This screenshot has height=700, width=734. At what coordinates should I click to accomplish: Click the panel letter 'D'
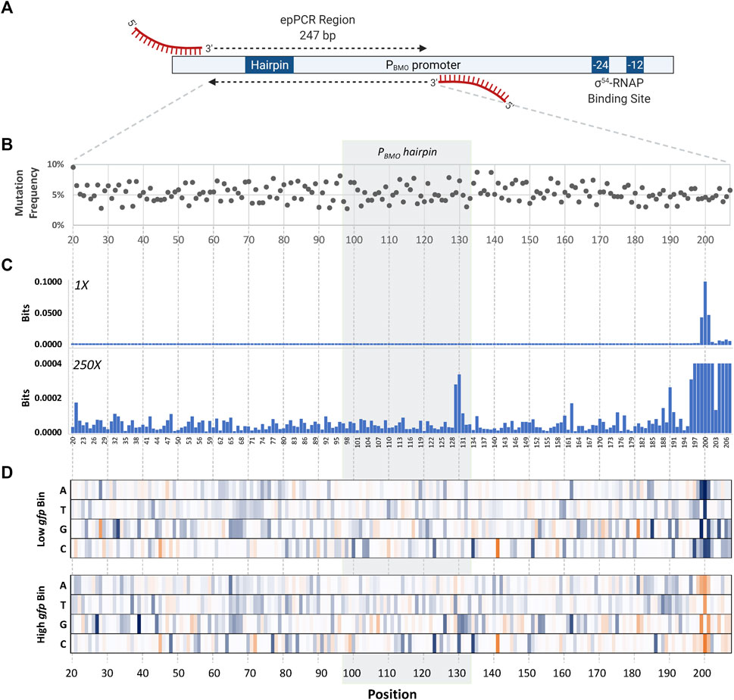(x=7, y=473)
